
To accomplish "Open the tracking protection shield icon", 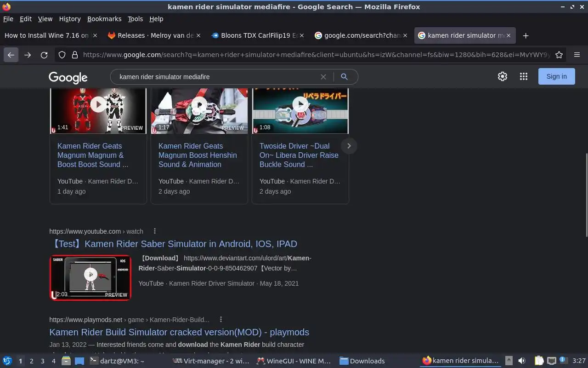I will [x=62, y=55].
